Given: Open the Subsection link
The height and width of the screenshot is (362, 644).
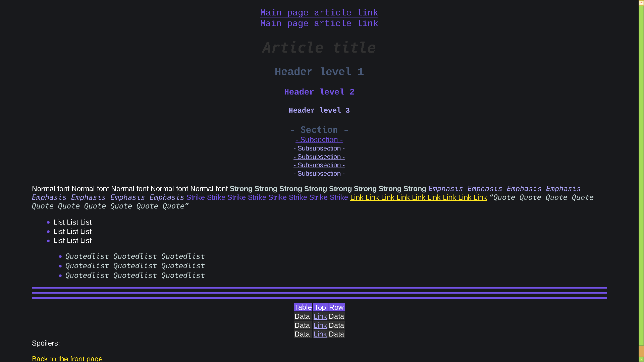Looking at the screenshot, I should pos(319,140).
